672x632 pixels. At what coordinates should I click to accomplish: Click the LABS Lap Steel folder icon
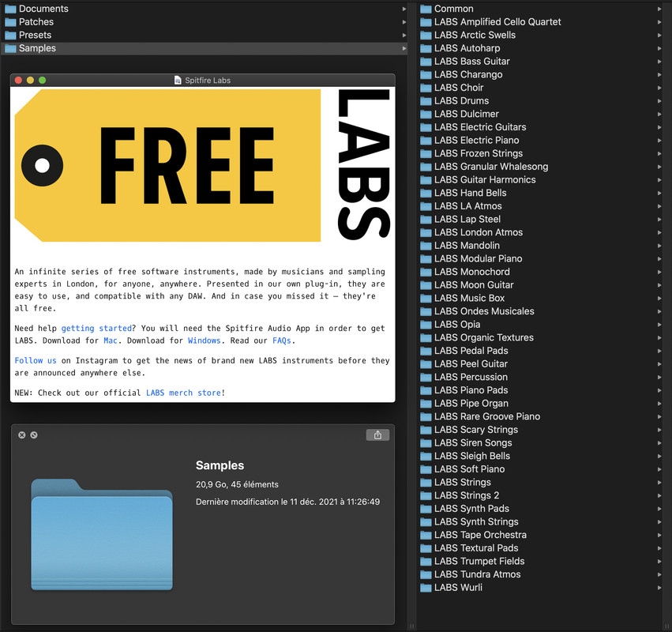pyautogui.click(x=426, y=220)
